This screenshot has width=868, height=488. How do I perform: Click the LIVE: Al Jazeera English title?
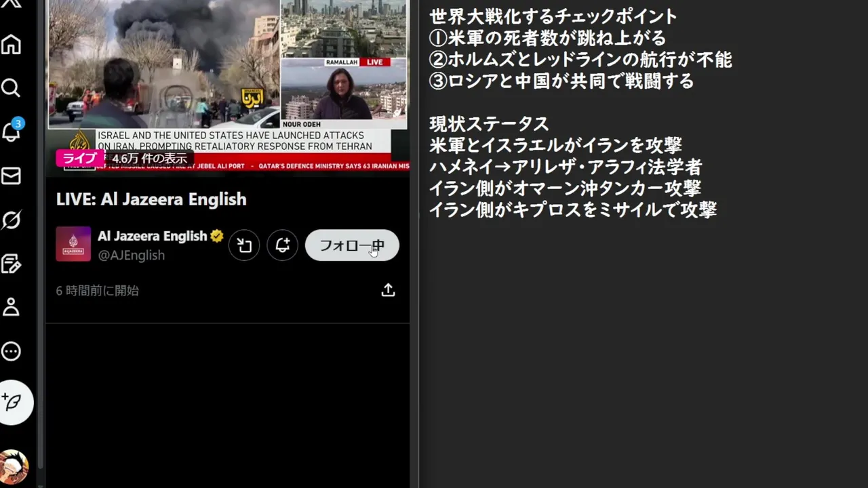[151, 199]
